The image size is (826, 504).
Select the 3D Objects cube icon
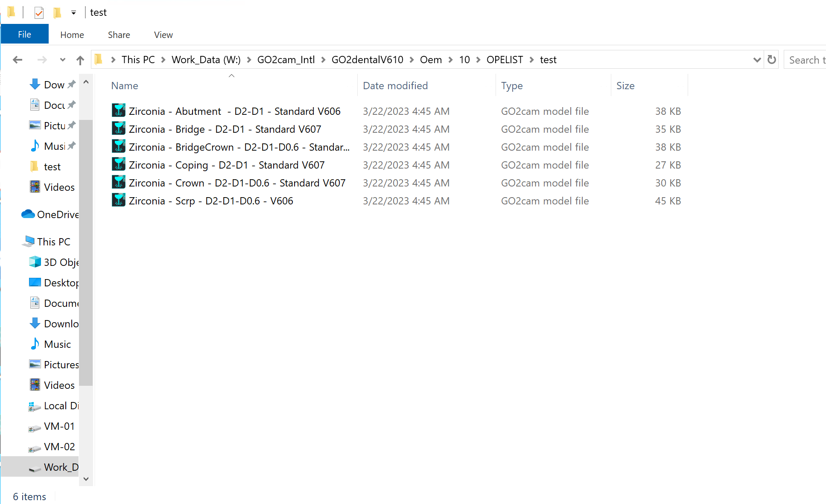[35, 262]
